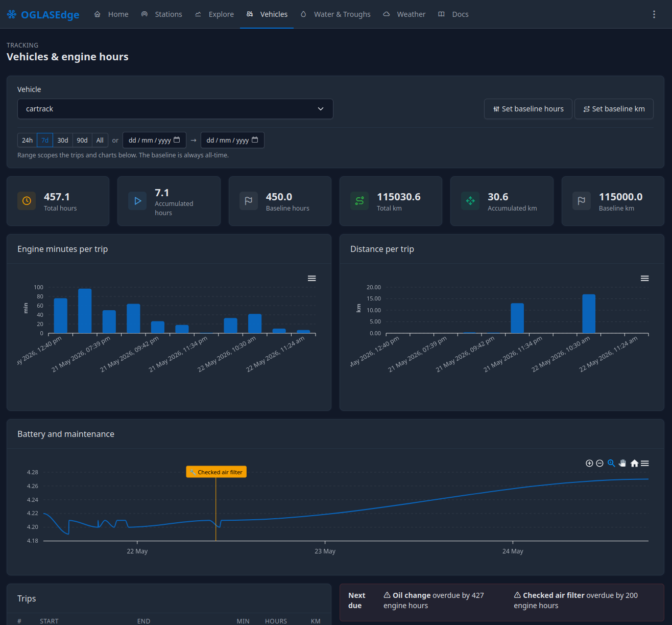
Task: Click the 450.0 Baseline hours value
Action: point(279,197)
